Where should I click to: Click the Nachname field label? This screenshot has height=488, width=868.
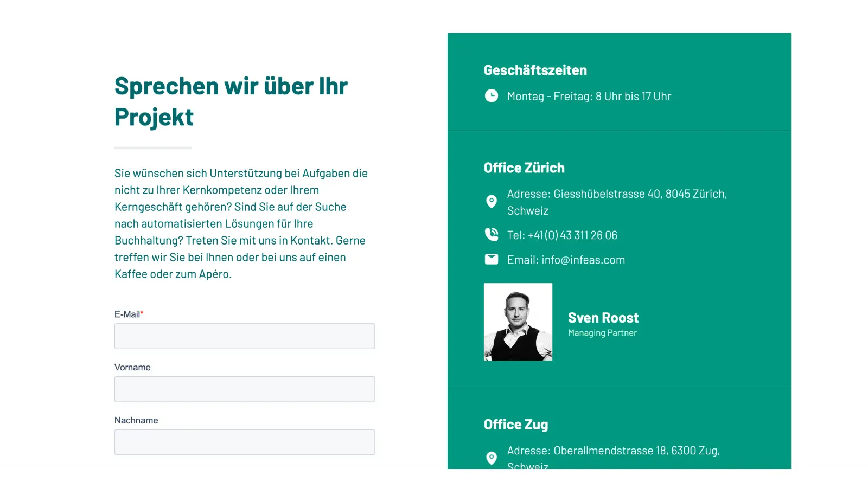point(136,421)
